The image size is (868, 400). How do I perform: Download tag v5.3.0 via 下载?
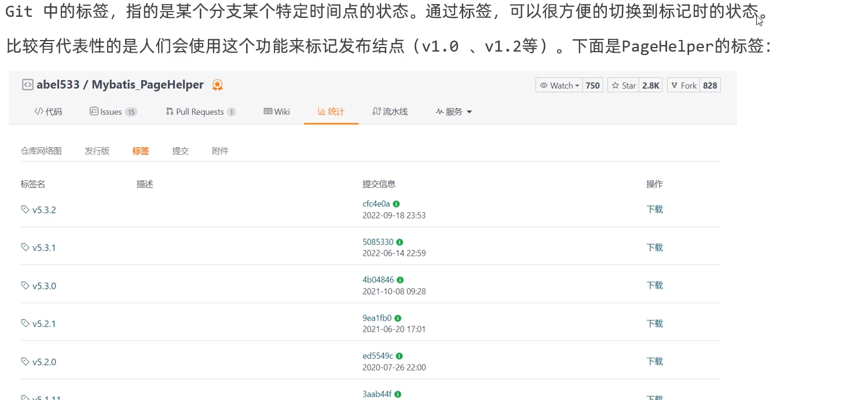pos(654,285)
